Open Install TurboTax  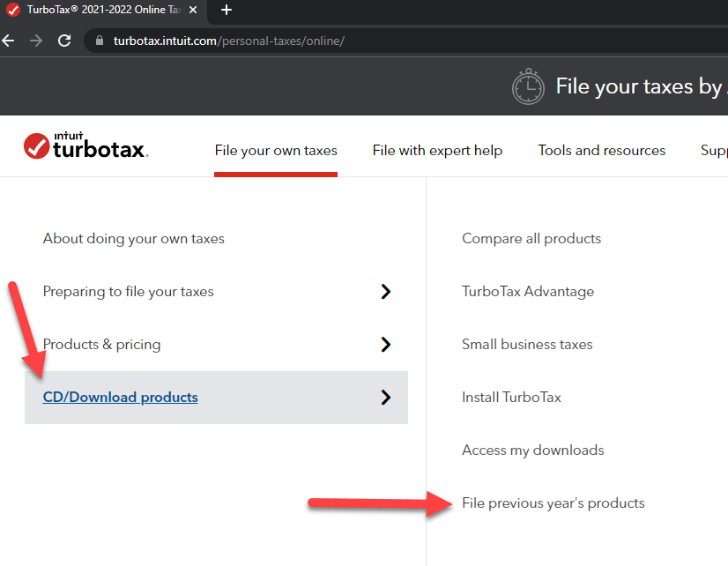[x=512, y=398]
